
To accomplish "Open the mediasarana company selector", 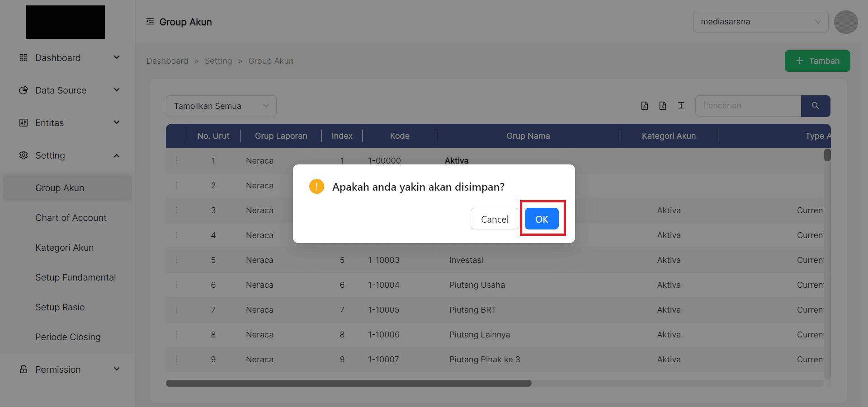I will [760, 21].
